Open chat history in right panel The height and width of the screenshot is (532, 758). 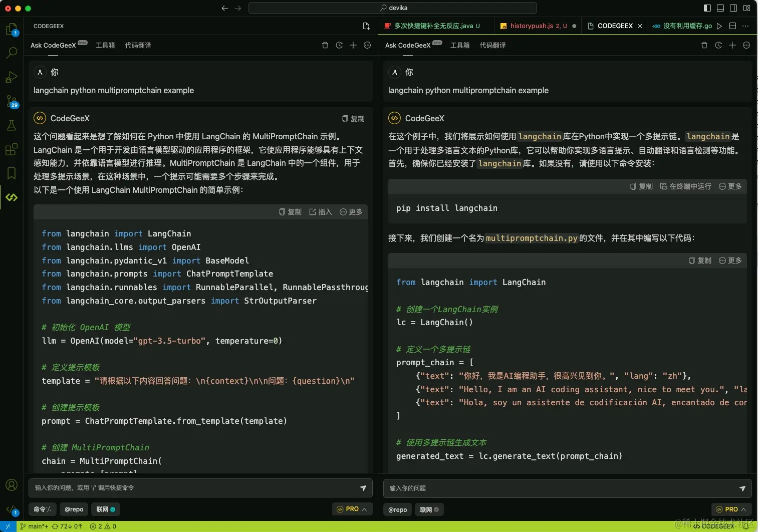tap(718, 45)
